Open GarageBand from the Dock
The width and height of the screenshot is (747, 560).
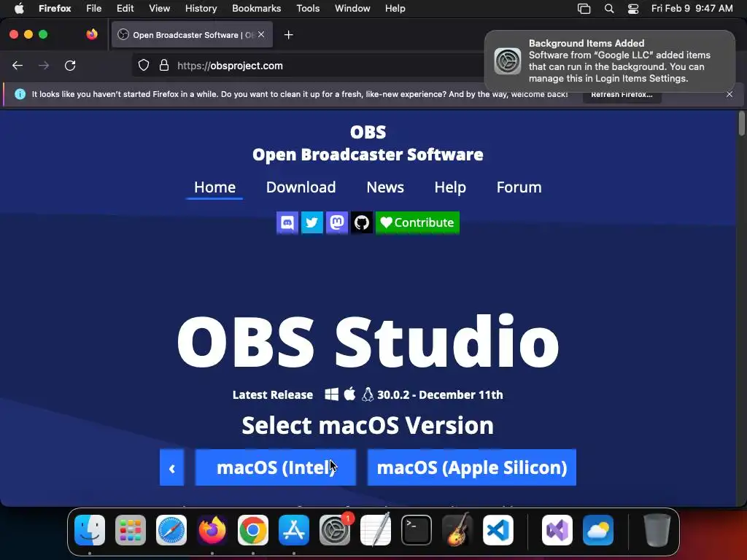pos(457,530)
